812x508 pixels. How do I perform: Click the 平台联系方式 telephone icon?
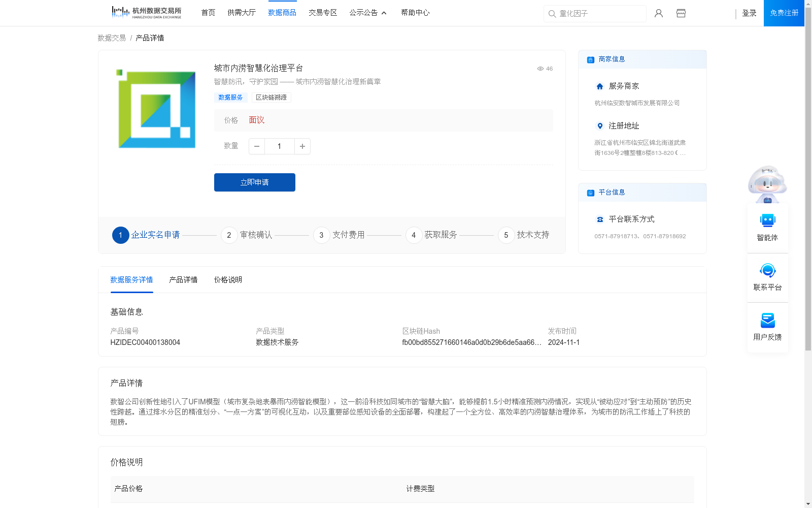(x=600, y=219)
